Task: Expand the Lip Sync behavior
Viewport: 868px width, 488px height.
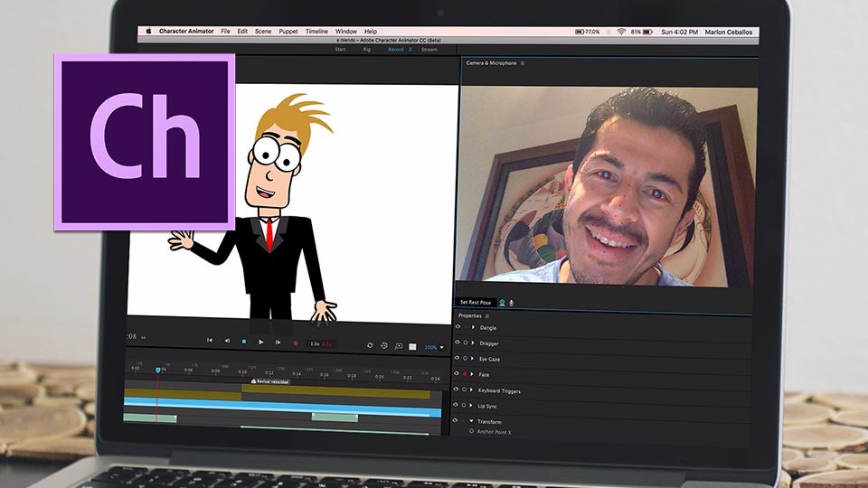Action: [x=471, y=406]
